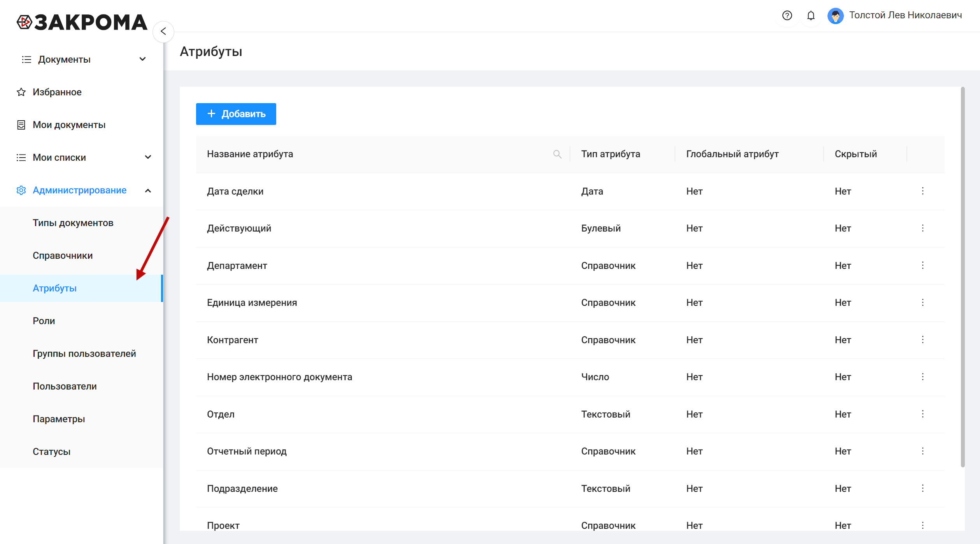This screenshot has height=544, width=980.
Task: Click the Дата type cell
Action: pyautogui.click(x=592, y=191)
